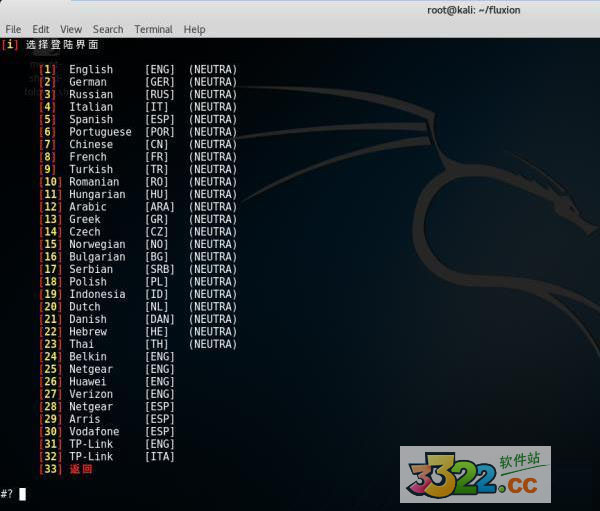600x511 pixels.
Task: Open the Terminal menu
Action: (x=153, y=29)
